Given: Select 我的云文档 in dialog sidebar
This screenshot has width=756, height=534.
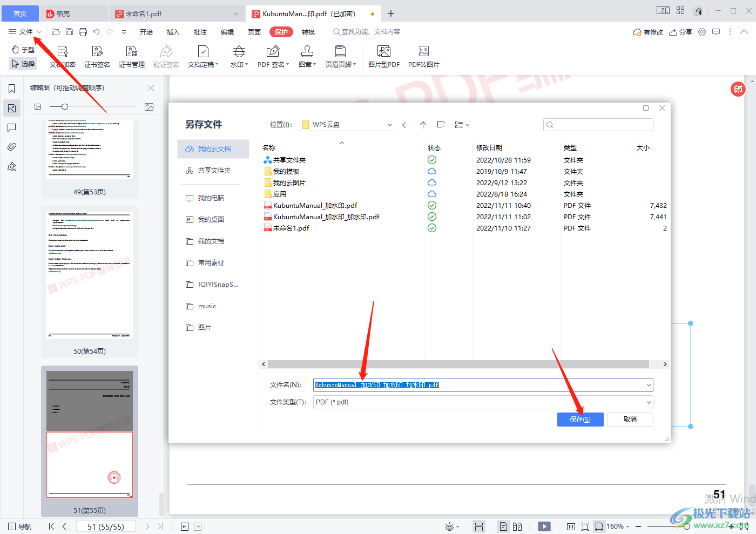Looking at the screenshot, I should click(213, 149).
